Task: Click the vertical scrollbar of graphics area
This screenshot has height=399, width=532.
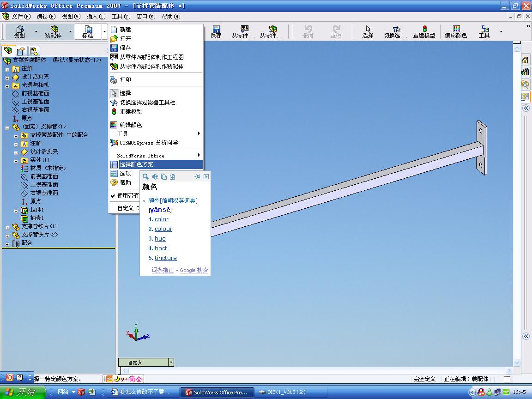Action: pos(517,205)
